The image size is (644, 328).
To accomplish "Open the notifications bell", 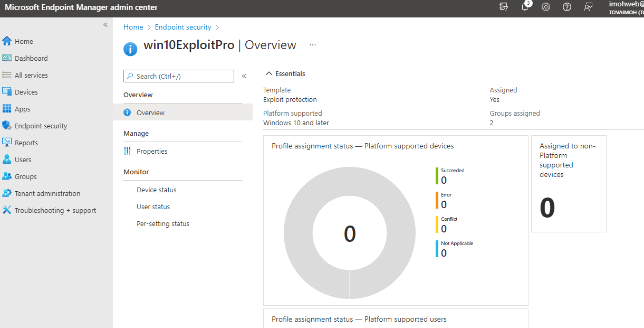I will (x=525, y=7).
